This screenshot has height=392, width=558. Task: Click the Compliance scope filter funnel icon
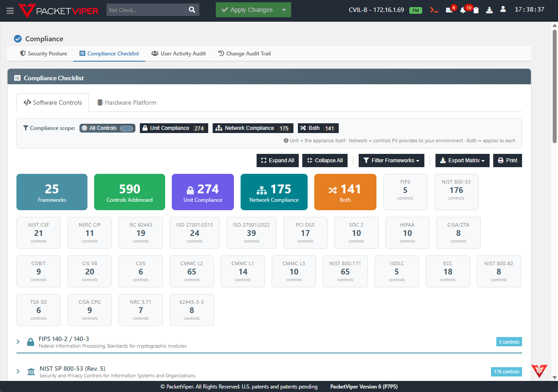coord(25,128)
